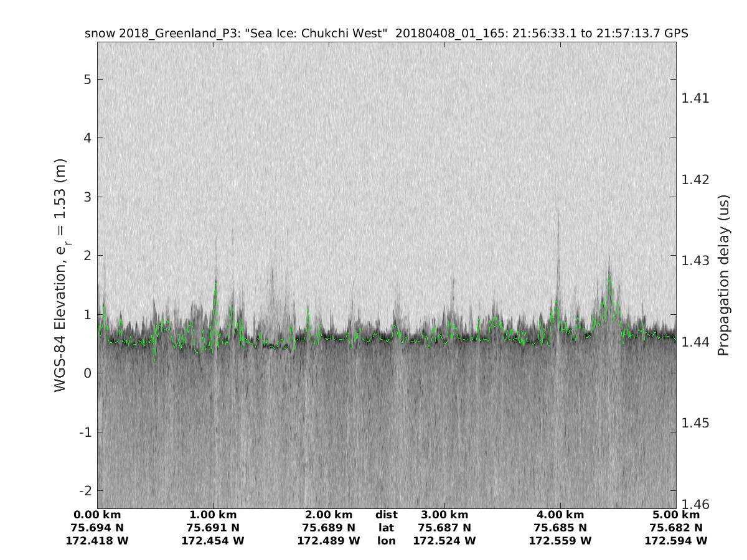747x560 pixels.
Task: Click the 5.00 km distance tick label
Action: (x=676, y=515)
